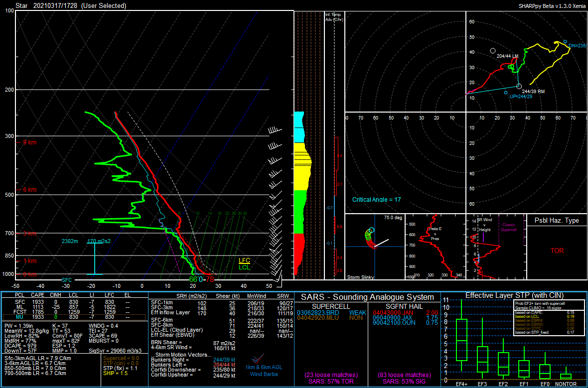Click the '204/44 LM' hodograph marker label
Viewport: 588px width, 388px height.
[507, 56]
